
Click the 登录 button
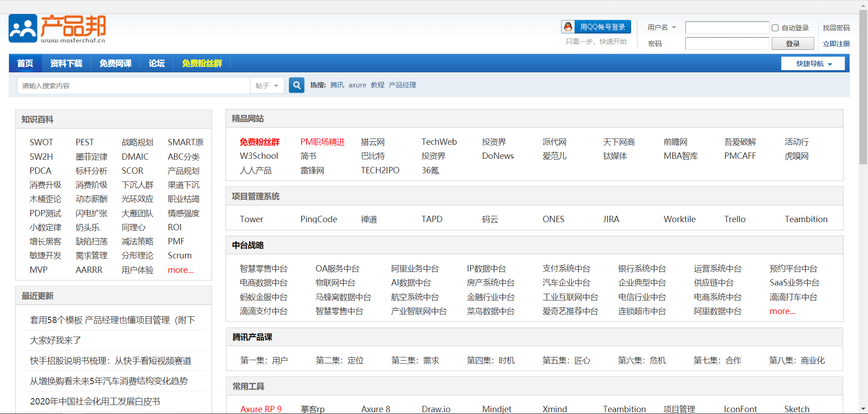793,43
